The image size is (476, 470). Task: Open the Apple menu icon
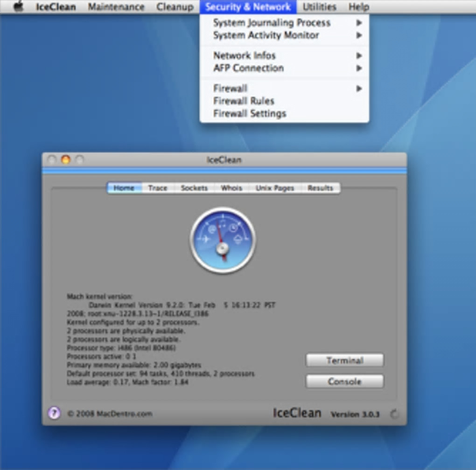click(x=19, y=7)
